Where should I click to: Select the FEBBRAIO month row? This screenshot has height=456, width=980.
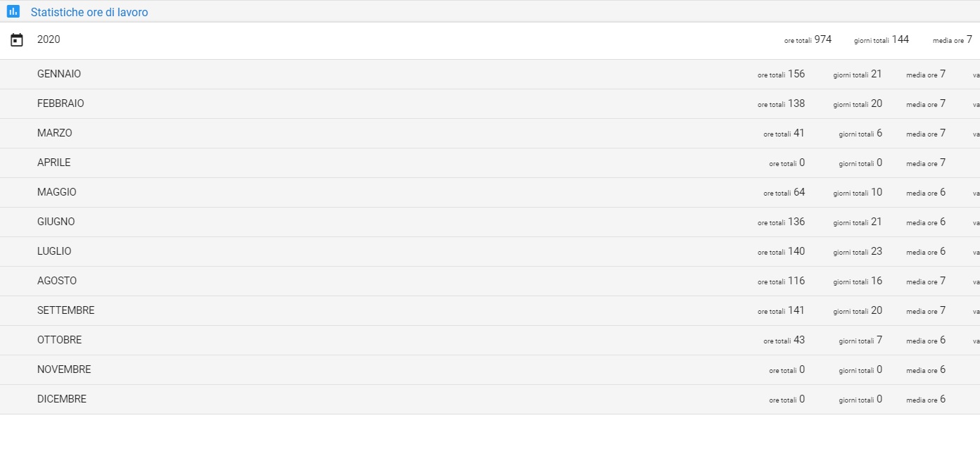pyautogui.click(x=61, y=103)
